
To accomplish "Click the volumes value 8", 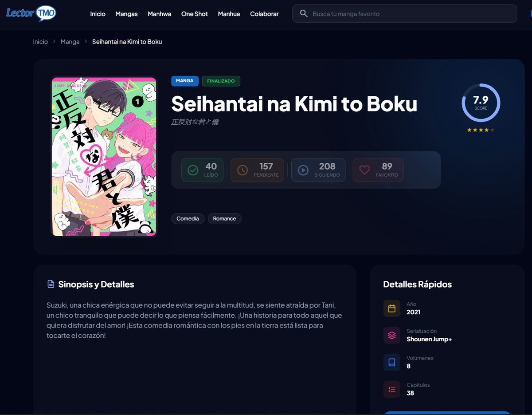I will 409,366.
